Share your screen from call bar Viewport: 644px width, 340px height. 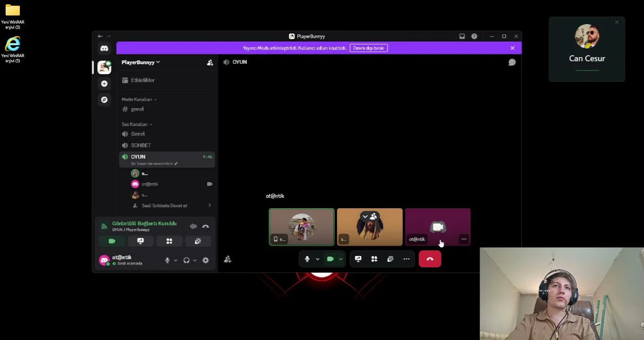point(358,259)
